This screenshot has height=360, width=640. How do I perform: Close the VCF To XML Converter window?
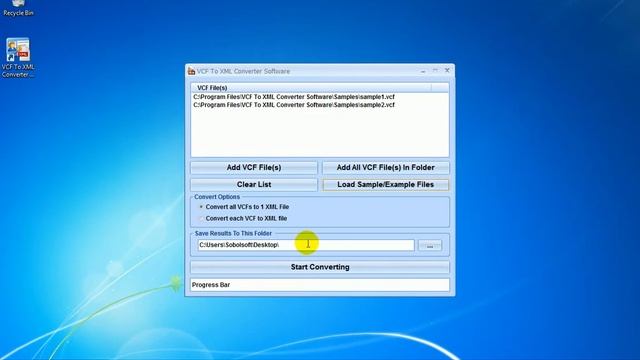pyautogui.click(x=447, y=71)
